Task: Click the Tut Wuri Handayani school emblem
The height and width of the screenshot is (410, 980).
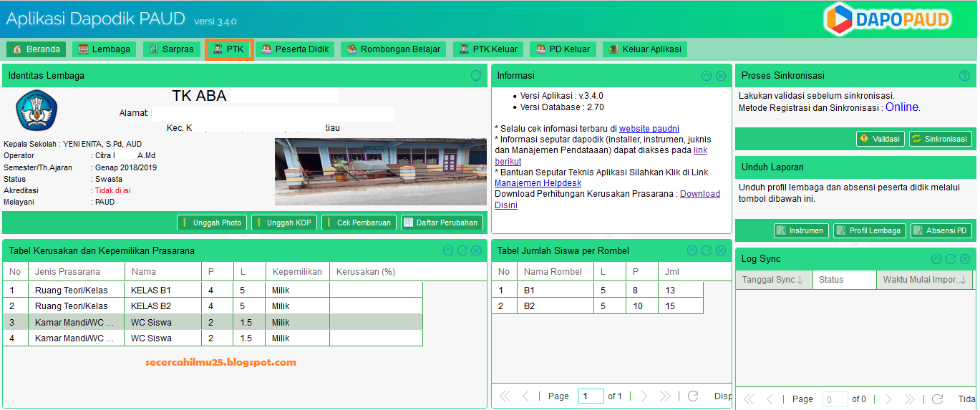Action: point(36,110)
